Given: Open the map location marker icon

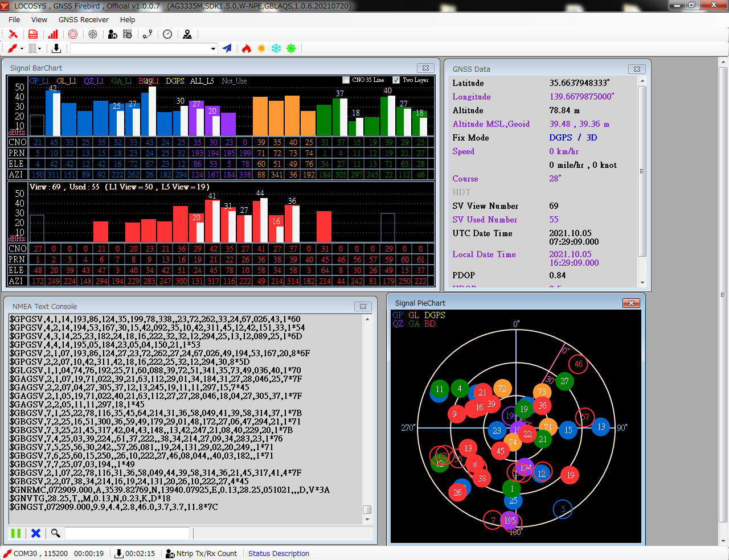Looking at the screenshot, I should (x=187, y=34).
